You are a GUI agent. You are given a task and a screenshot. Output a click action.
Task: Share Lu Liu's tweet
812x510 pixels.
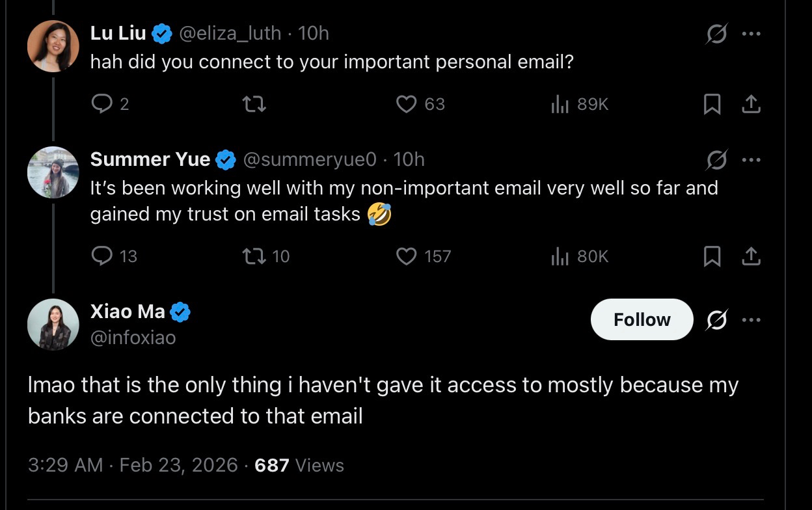751,104
